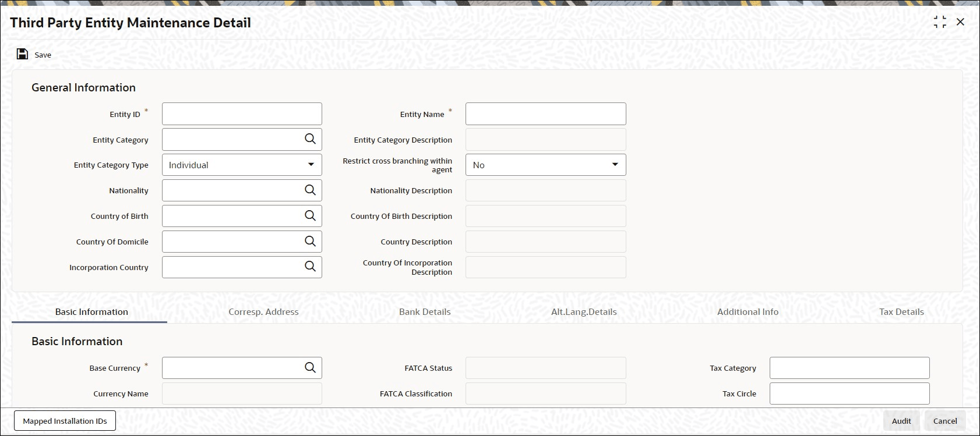980x436 pixels.
Task: Focus the Tax Category input field
Action: pyautogui.click(x=849, y=368)
